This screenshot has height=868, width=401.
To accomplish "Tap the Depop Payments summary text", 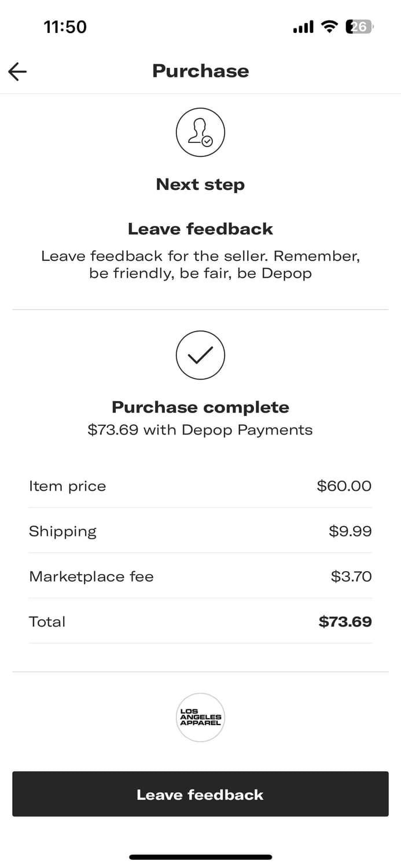I will (200, 430).
